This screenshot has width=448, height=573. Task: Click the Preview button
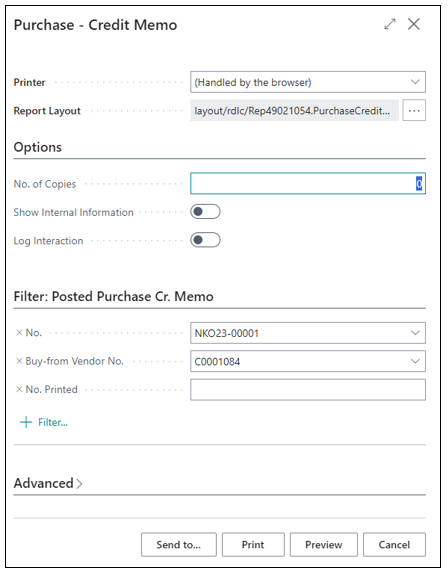323,544
